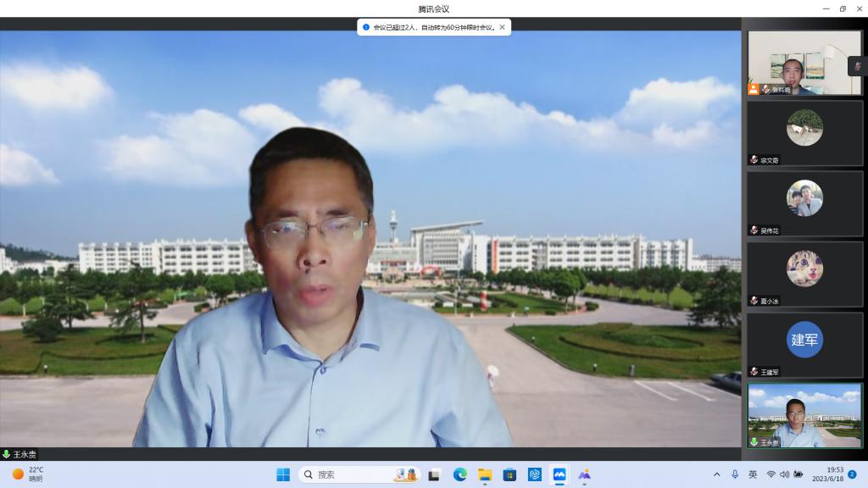Image resolution: width=868 pixels, height=488 pixels.
Task: Click the Tencent Meeting icon in taskbar
Action: pyautogui.click(x=559, y=474)
